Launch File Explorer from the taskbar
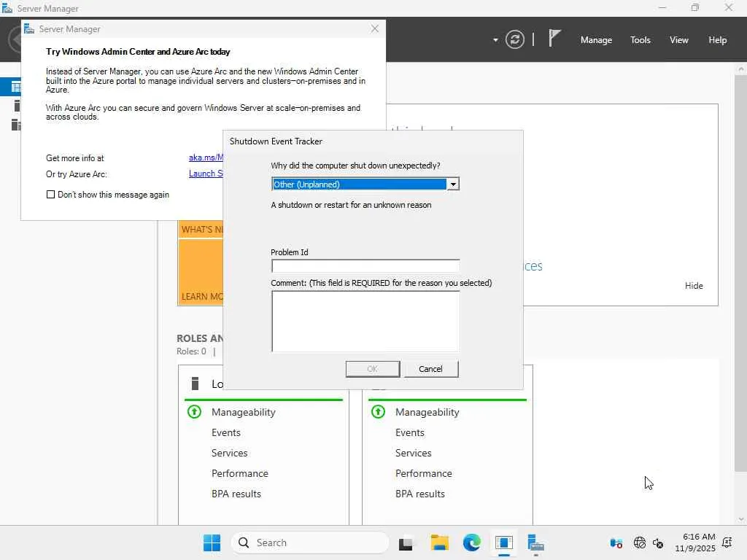The width and height of the screenshot is (747, 560). coord(439,542)
